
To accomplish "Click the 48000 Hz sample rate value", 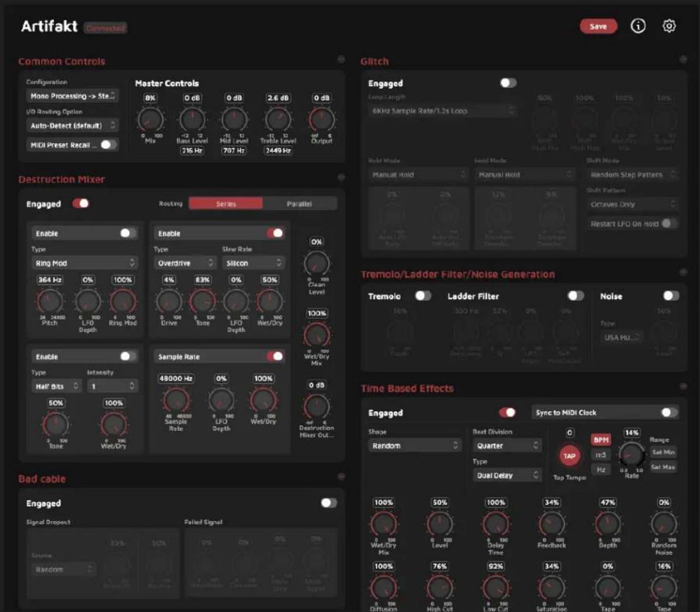I will pos(176,378).
